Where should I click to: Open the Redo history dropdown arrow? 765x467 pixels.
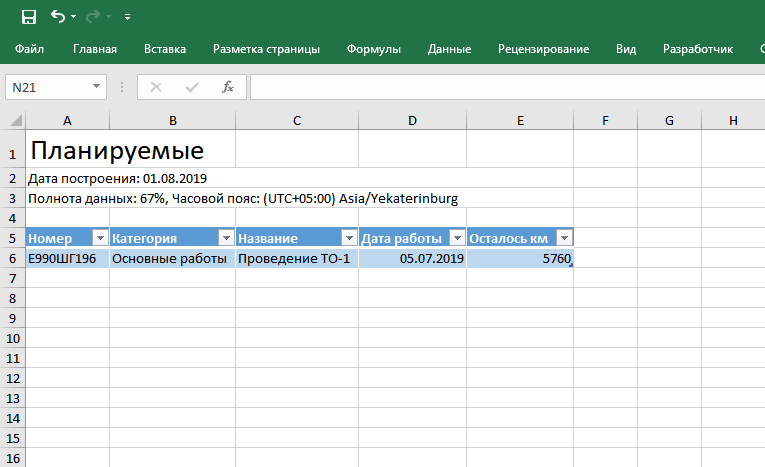click(108, 17)
